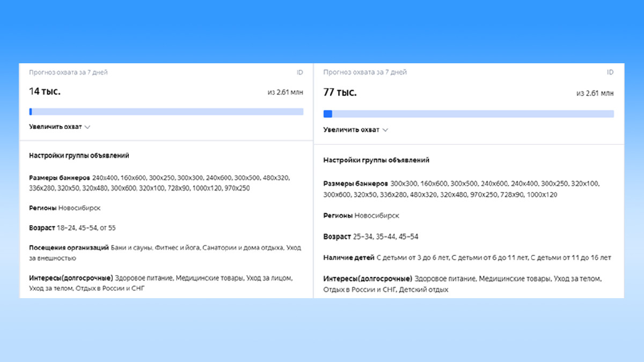Screen dimensions: 644x362
Task: Click the reach progress bar under 77 тыс.
Action: pyautogui.click(x=469, y=114)
